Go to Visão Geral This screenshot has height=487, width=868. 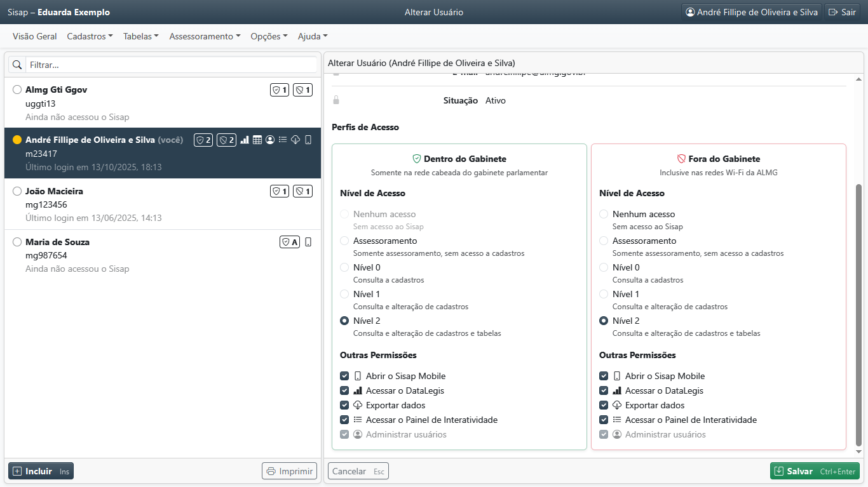pyautogui.click(x=35, y=36)
